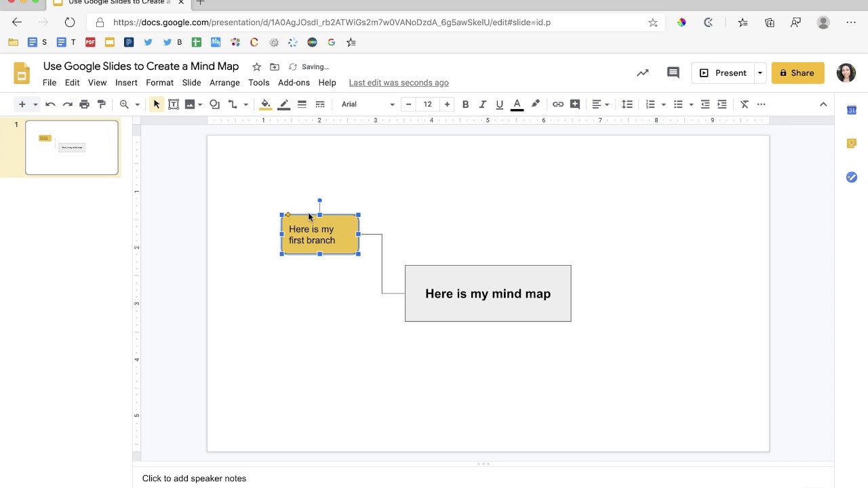Expand the image insert dropdown arrow
Viewport: 868px width, 488px height.
click(x=200, y=104)
